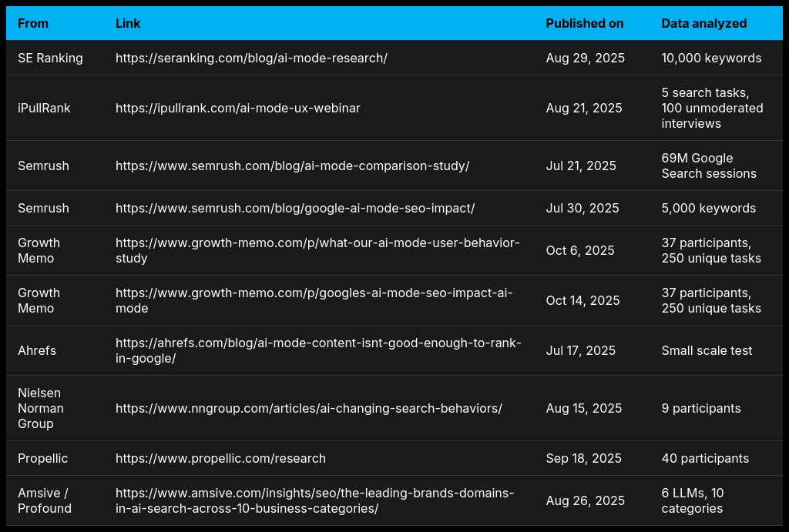Visit the propellic.com/research link
789x532 pixels.
[220, 459]
